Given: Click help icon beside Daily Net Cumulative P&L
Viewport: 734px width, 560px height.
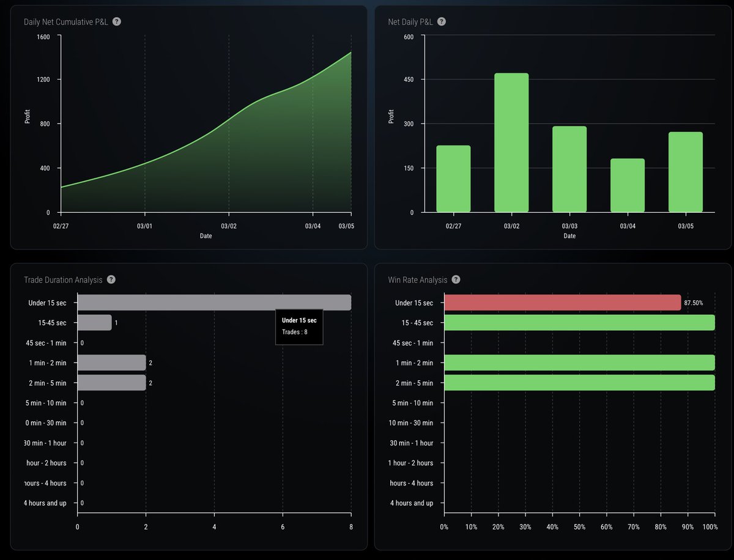Looking at the screenshot, I should [117, 21].
